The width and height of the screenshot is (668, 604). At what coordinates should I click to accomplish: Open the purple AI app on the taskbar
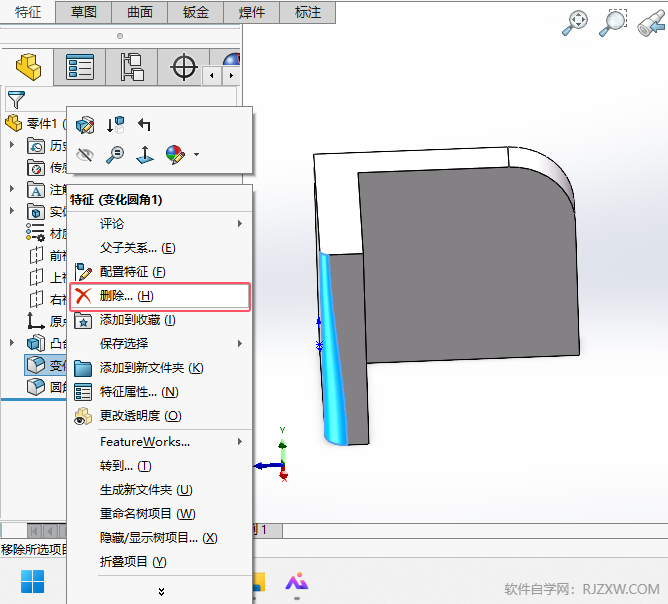pyautogui.click(x=297, y=582)
